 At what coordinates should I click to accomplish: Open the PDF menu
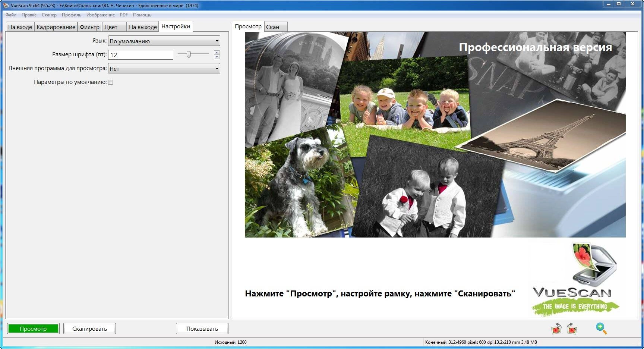(124, 15)
